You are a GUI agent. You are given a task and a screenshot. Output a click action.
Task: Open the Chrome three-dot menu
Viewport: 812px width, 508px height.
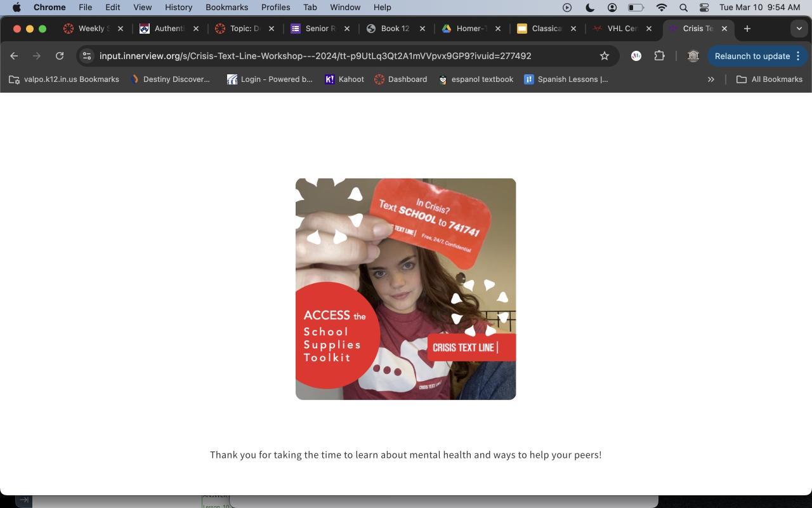(798, 56)
